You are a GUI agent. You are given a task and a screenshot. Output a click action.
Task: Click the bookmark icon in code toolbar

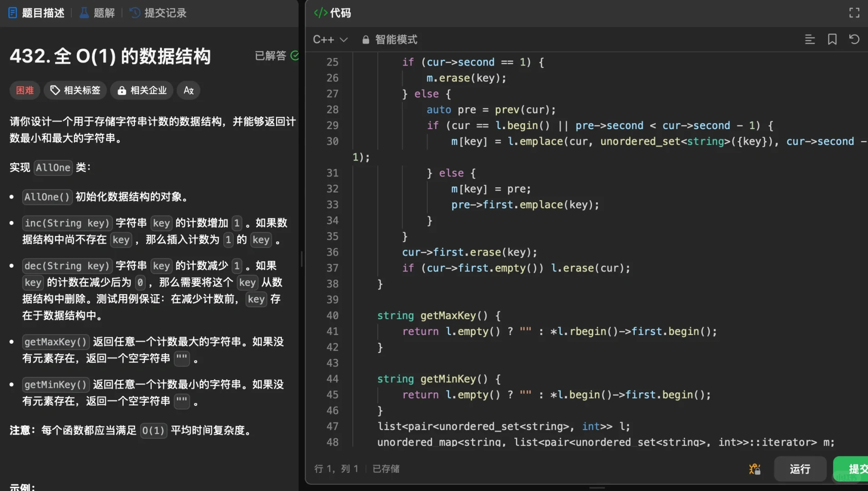click(832, 40)
